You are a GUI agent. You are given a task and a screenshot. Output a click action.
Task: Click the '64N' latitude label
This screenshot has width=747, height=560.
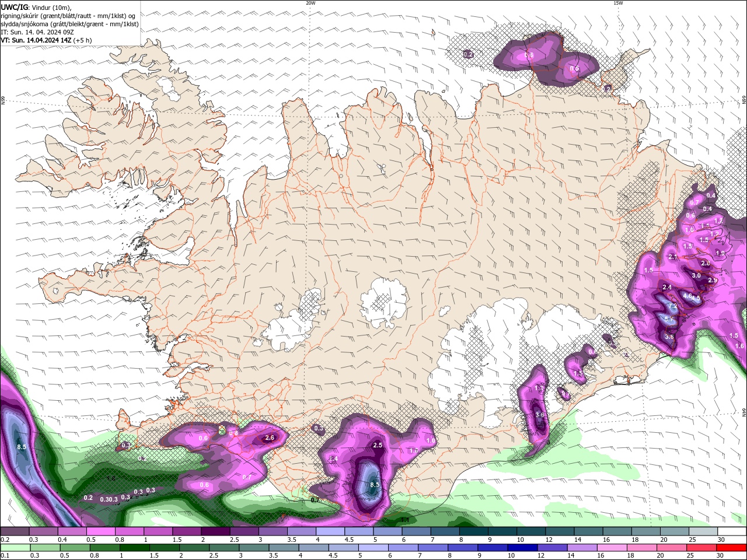pyautogui.click(x=744, y=412)
